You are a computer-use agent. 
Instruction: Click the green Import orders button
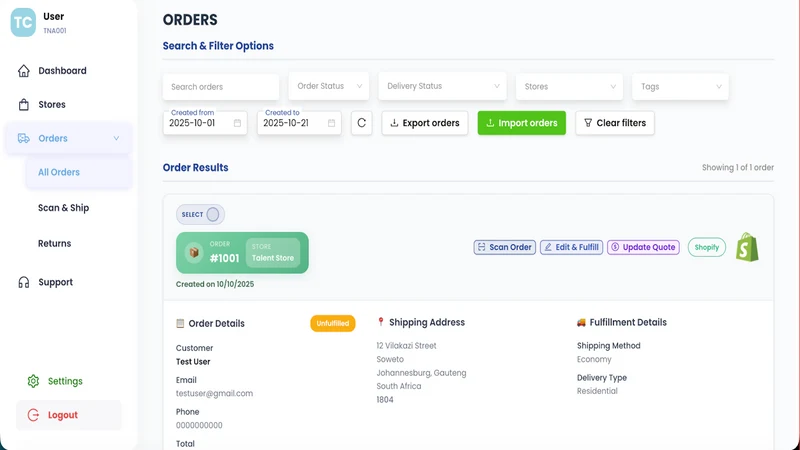click(x=521, y=123)
